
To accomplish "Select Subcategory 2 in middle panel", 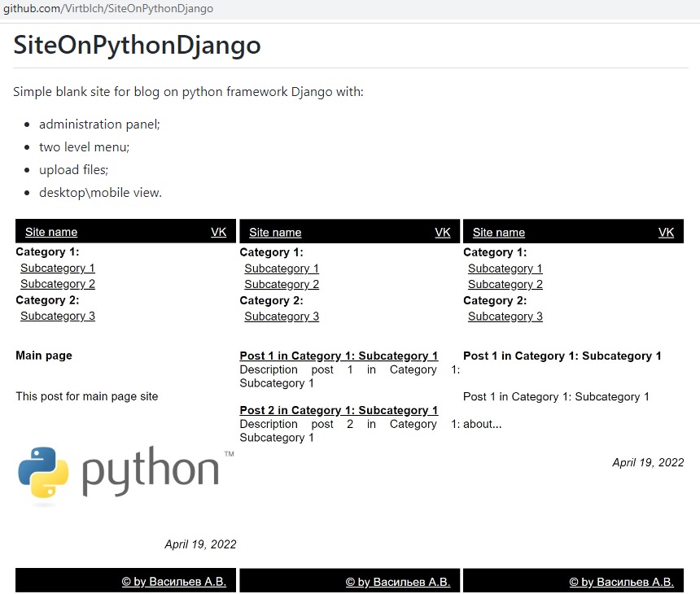I will (282, 285).
